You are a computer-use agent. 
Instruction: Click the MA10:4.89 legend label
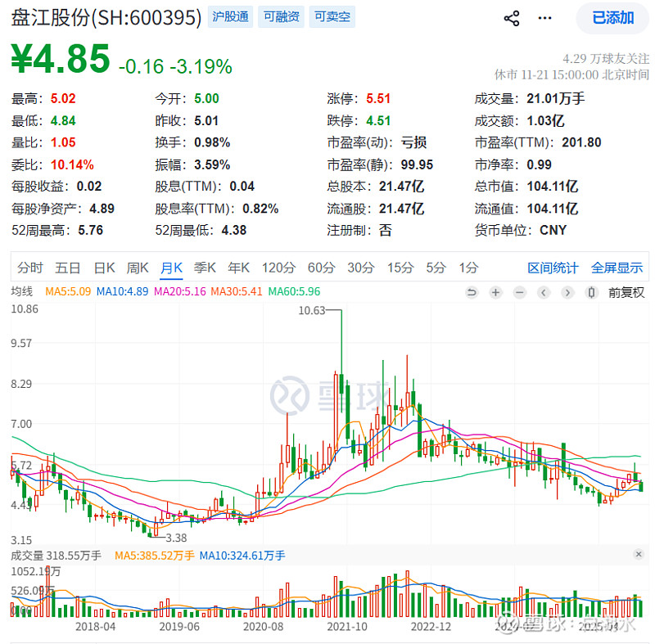coord(122,291)
